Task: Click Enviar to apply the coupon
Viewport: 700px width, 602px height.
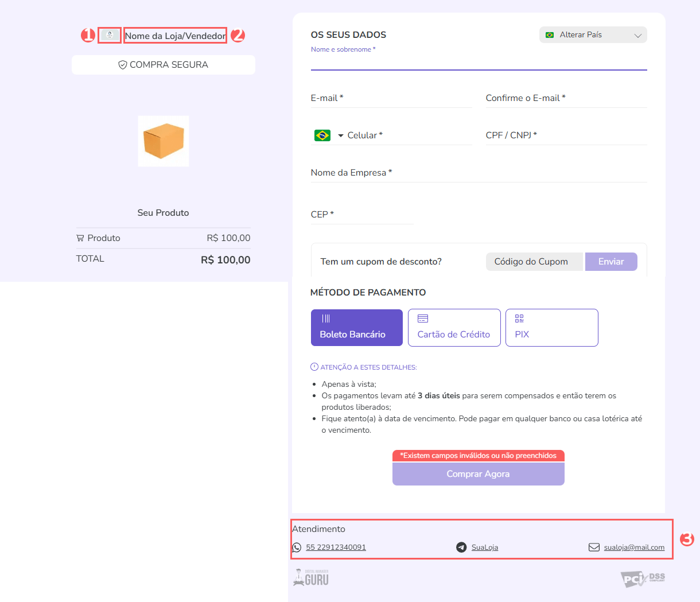Action: coord(611,261)
